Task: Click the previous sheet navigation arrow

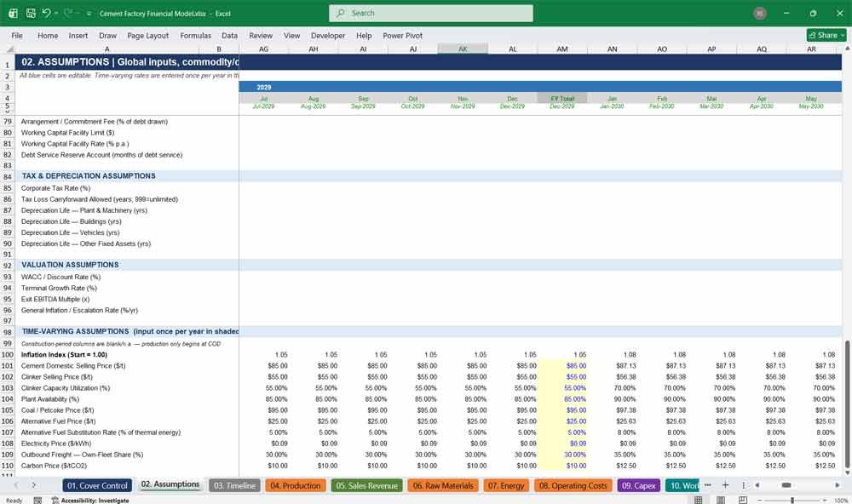Action: tap(16, 485)
